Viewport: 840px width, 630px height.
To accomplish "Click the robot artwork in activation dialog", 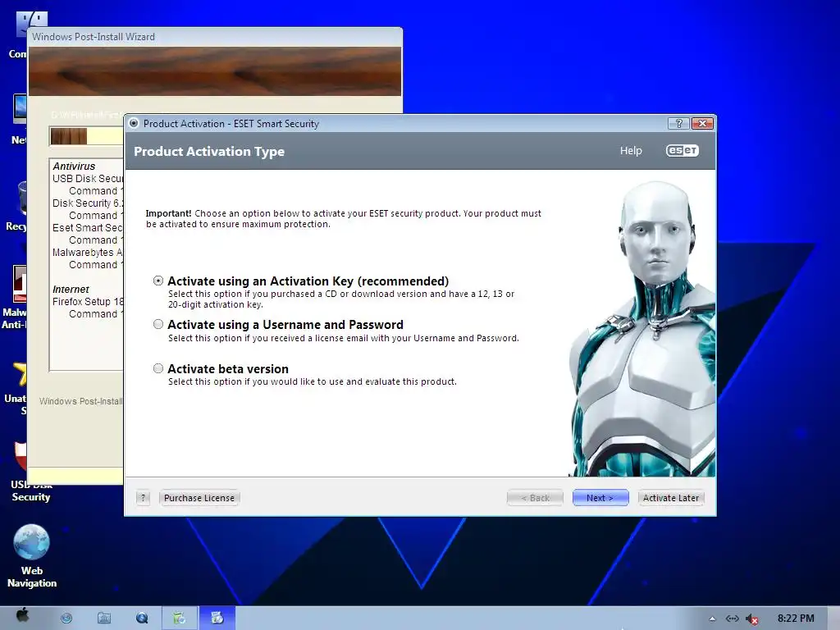I will tap(643, 330).
